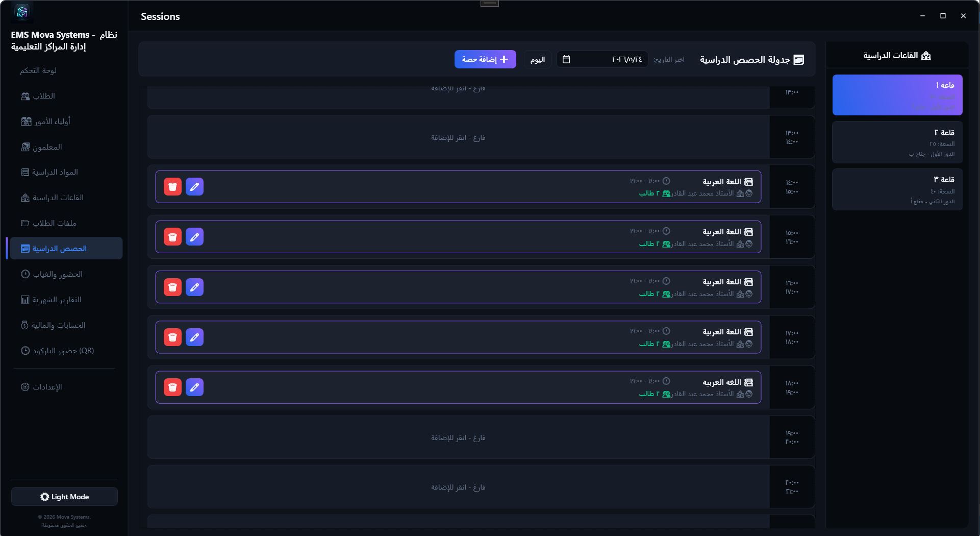The image size is (980, 536).
Task: Add session in empty 13:00–14:00 slot
Action: coord(458,137)
